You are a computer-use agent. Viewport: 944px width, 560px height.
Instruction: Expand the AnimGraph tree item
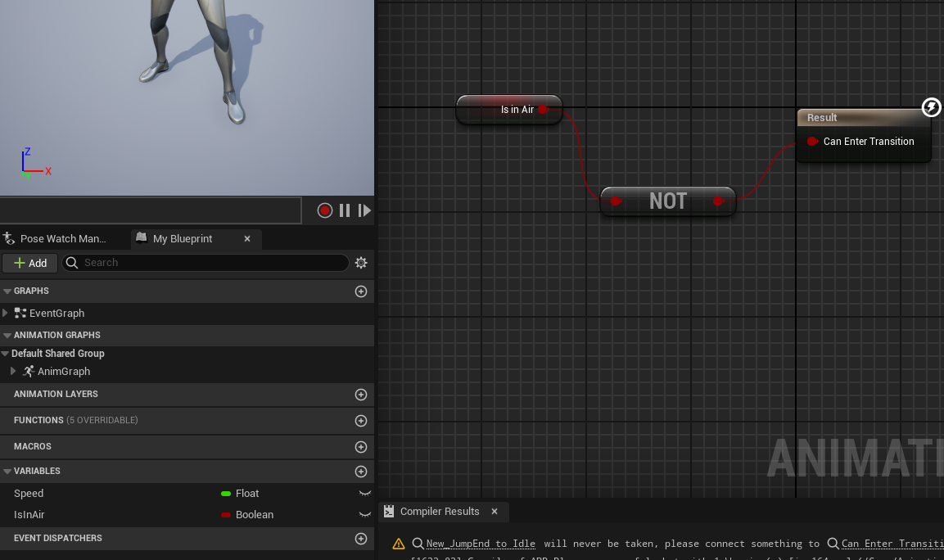[13, 372]
